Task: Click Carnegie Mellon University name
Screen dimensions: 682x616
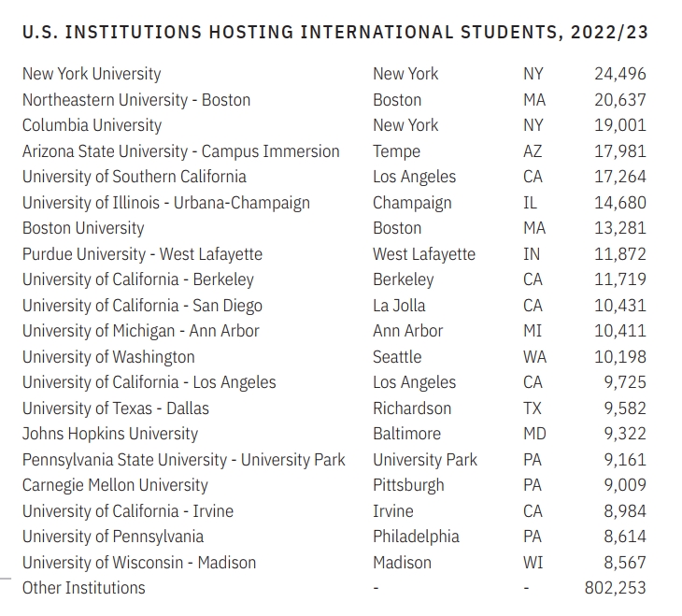Action: tap(115, 485)
